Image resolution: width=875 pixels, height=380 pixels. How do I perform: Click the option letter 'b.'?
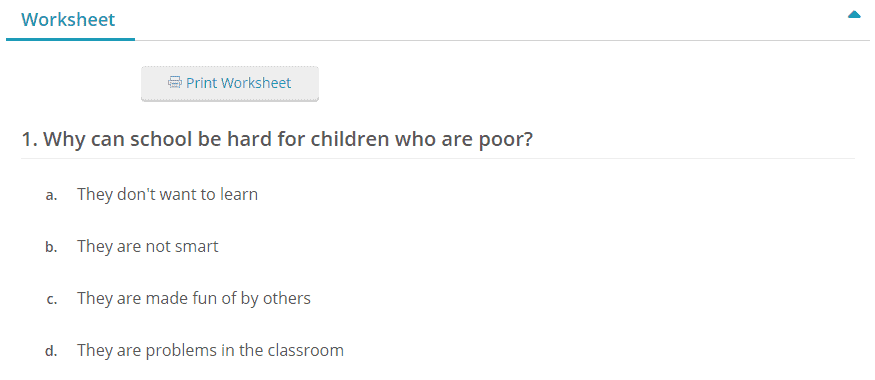(51, 247)
